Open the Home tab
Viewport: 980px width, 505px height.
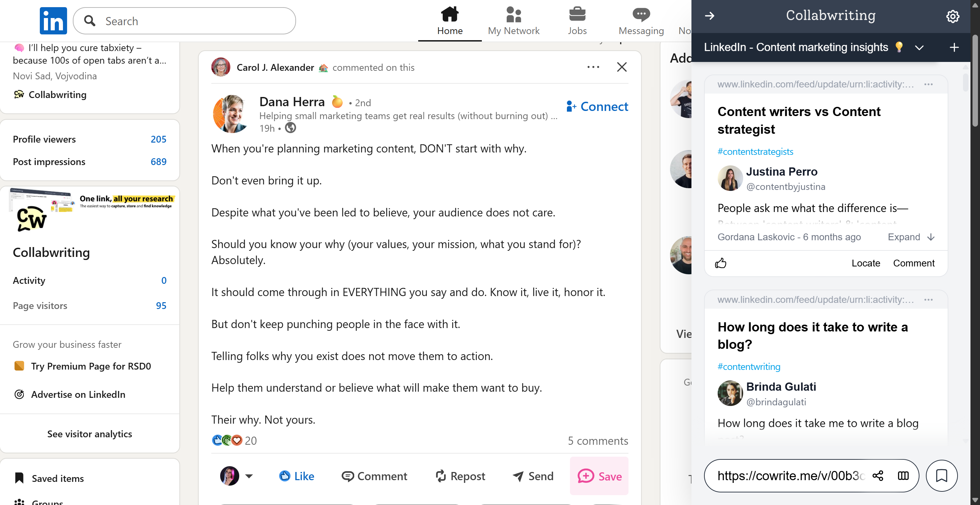pos(450,21)
